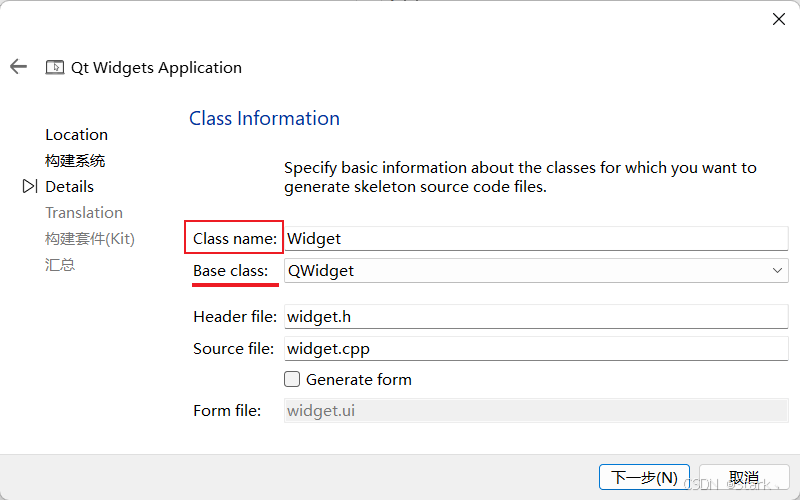
Task: Select the 汇总 summary step in sidebar
Action: pos(60,265)
